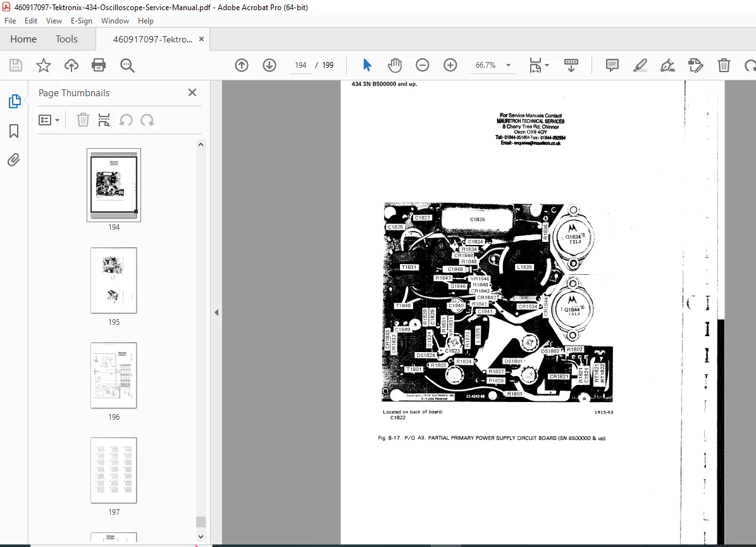
Task: Click the read mode keyboard icon
Action: (571, 65)
